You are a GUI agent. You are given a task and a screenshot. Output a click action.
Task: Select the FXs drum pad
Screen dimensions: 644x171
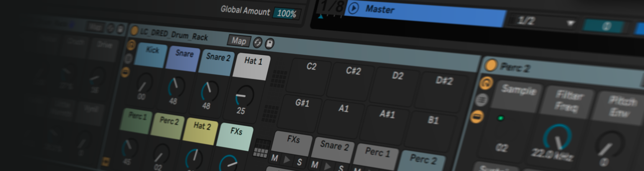(x=292, y=143)
